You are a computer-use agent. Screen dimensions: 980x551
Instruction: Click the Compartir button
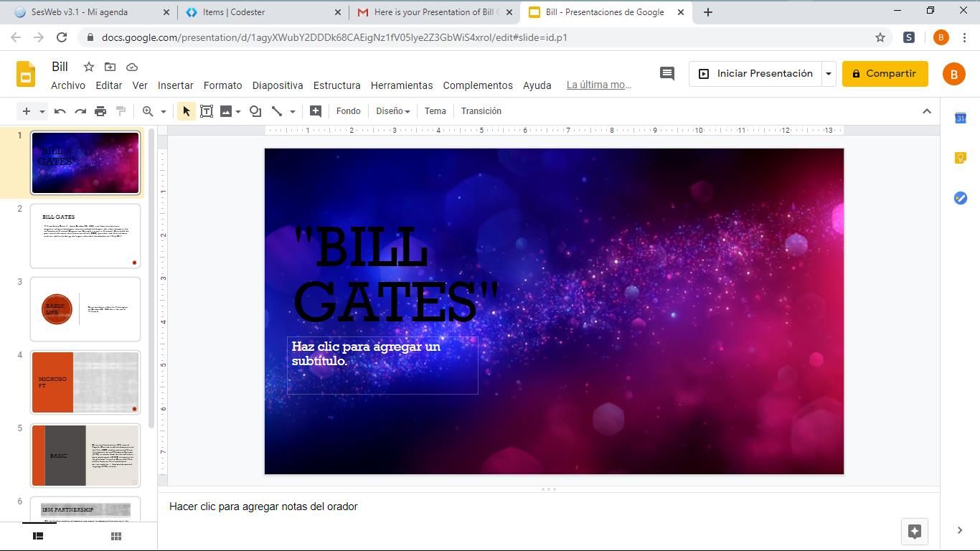tap(885, 74)
